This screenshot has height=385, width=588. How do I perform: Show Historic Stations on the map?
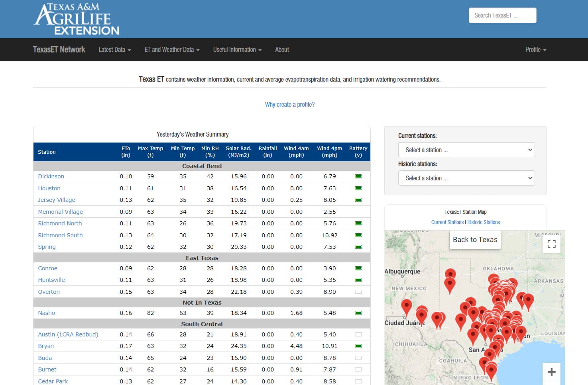tap(484, 222)
